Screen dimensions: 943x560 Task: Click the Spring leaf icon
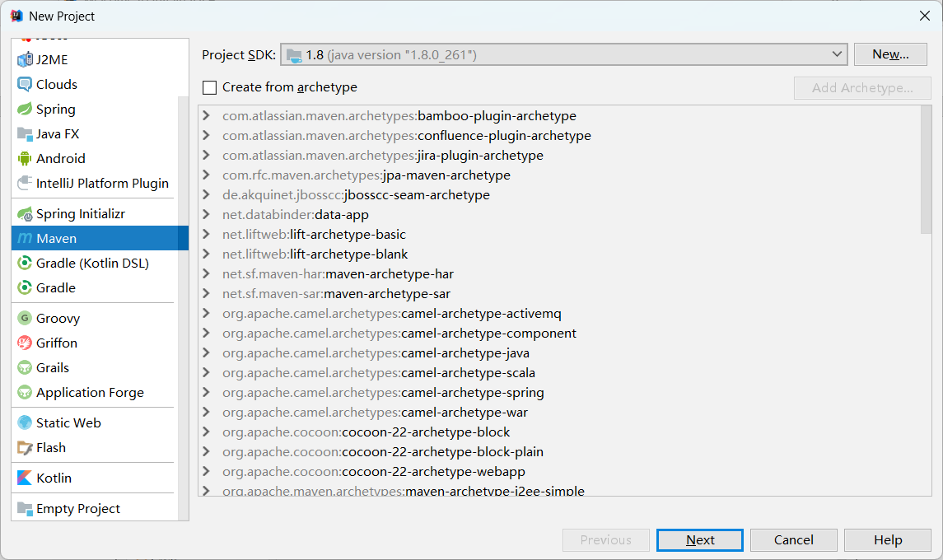click(x=25, y=109)
